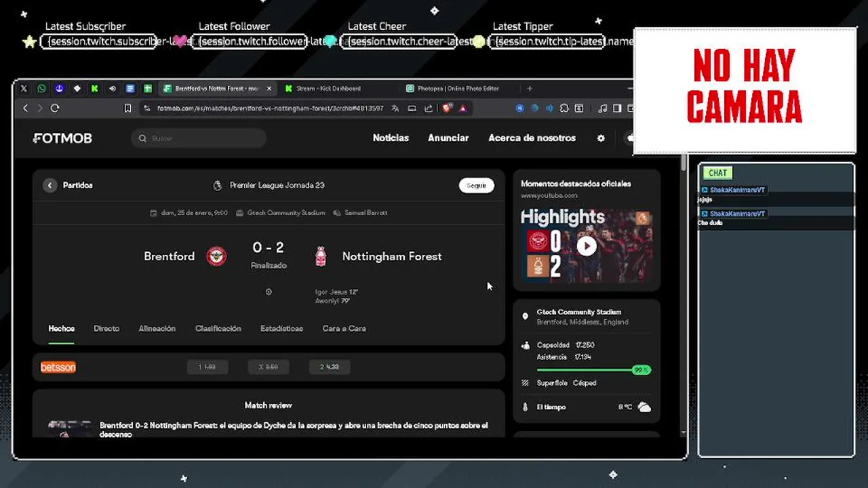This screenshot has width=868, height=488.
Task: Toggle the browser sidebar panel icon
Action: 617,108
